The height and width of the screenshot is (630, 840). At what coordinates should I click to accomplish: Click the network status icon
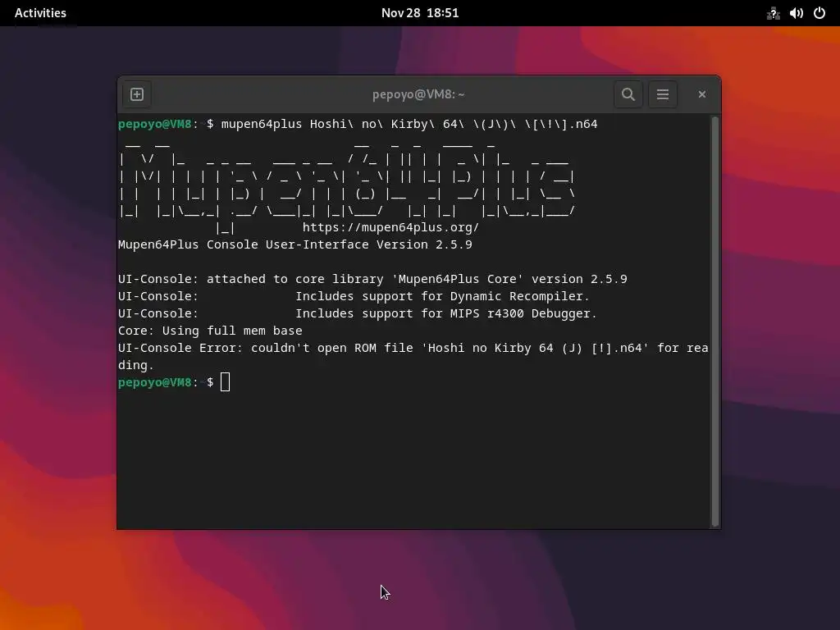click(773, 13)
